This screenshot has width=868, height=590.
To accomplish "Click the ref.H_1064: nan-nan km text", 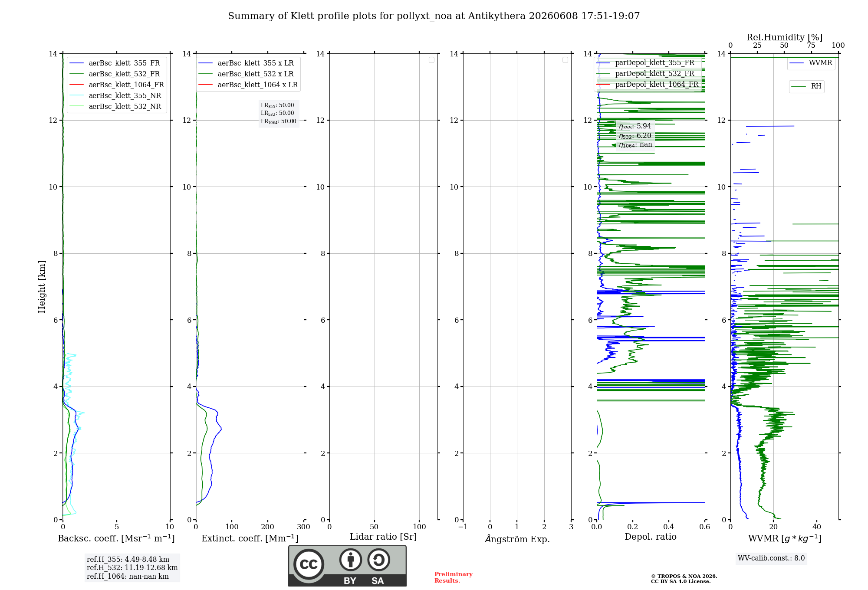I will (128, 577).
